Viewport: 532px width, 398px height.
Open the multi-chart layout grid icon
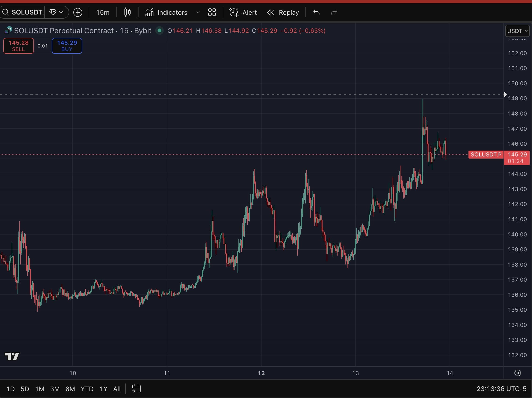coord(212,12)
